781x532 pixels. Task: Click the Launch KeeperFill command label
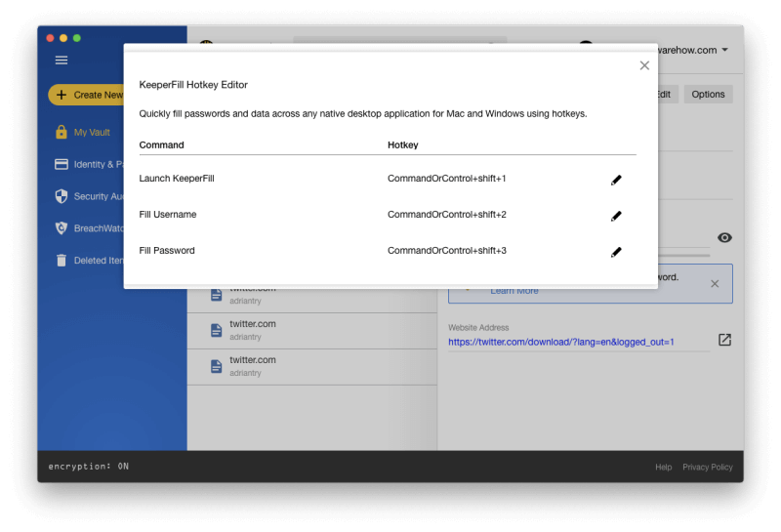coord(177,179)
